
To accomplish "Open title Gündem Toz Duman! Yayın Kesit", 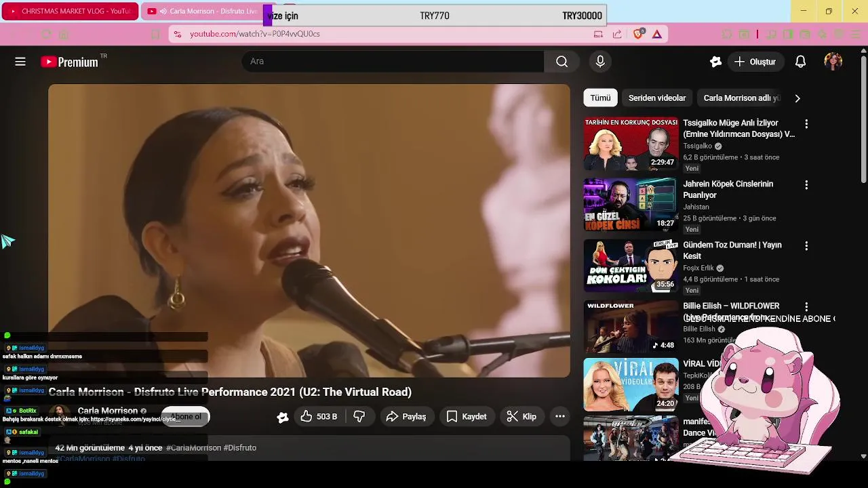I will coord(732,250).
